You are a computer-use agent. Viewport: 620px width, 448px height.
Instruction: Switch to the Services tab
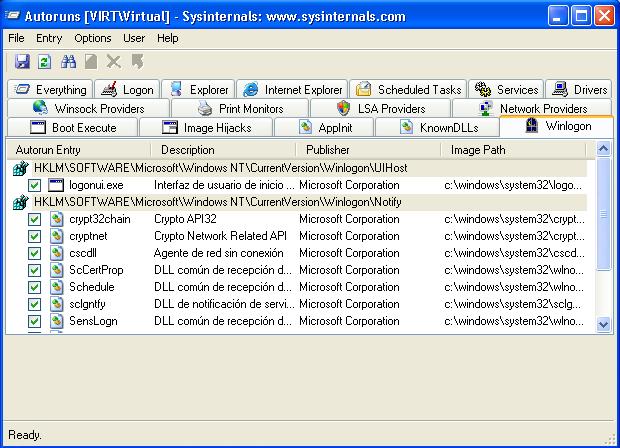(x=506, y=89)
